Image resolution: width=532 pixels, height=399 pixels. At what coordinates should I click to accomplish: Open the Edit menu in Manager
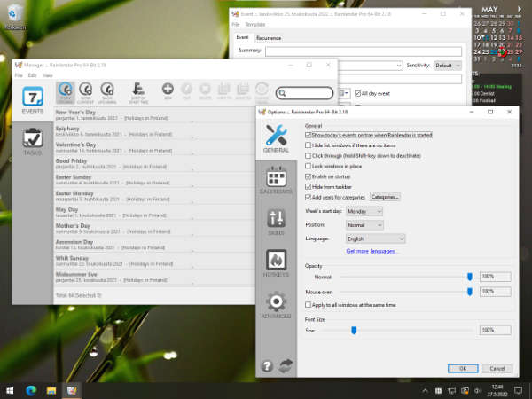32,75
